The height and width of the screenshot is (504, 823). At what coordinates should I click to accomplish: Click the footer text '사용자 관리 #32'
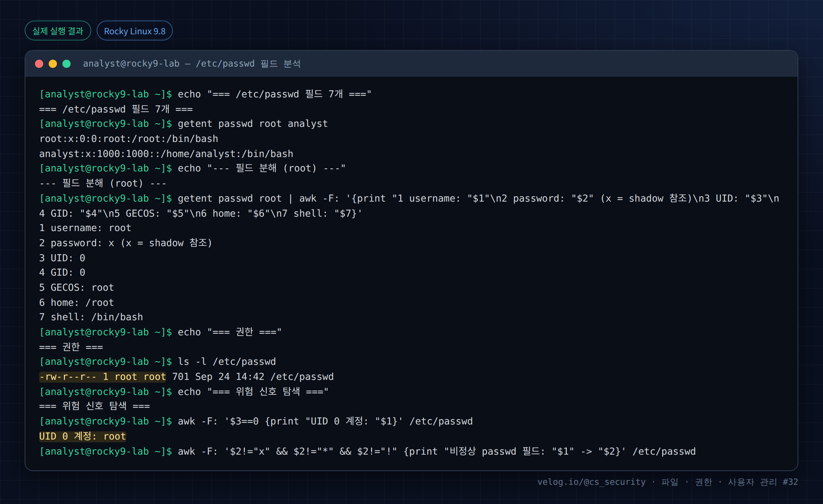coord(763,482)
